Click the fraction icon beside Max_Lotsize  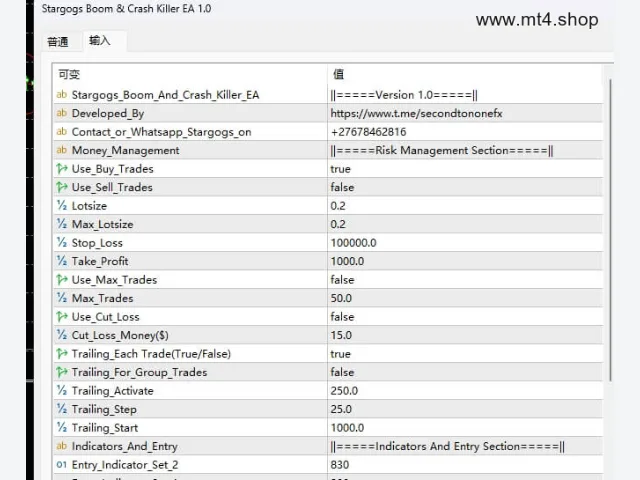coord(62,224)
